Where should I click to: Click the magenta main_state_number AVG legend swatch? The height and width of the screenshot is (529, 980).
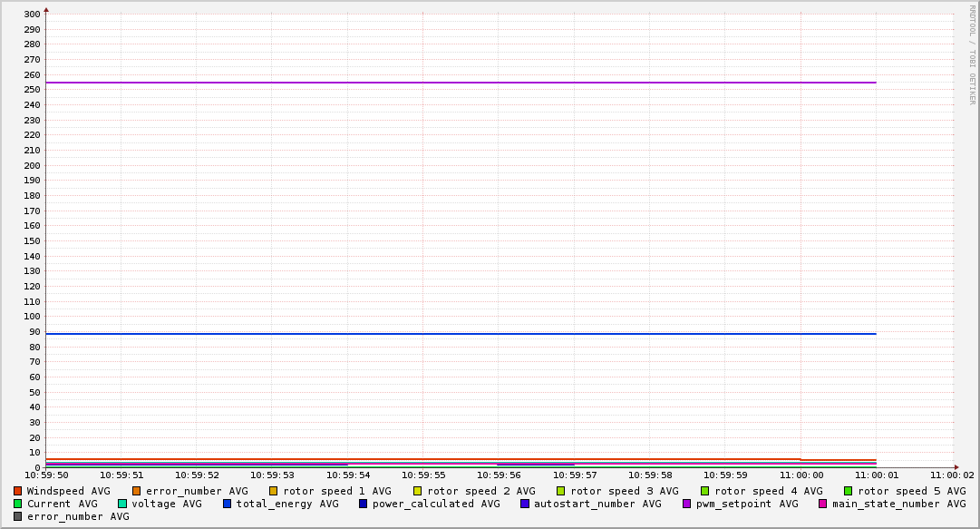click(823, 504)
